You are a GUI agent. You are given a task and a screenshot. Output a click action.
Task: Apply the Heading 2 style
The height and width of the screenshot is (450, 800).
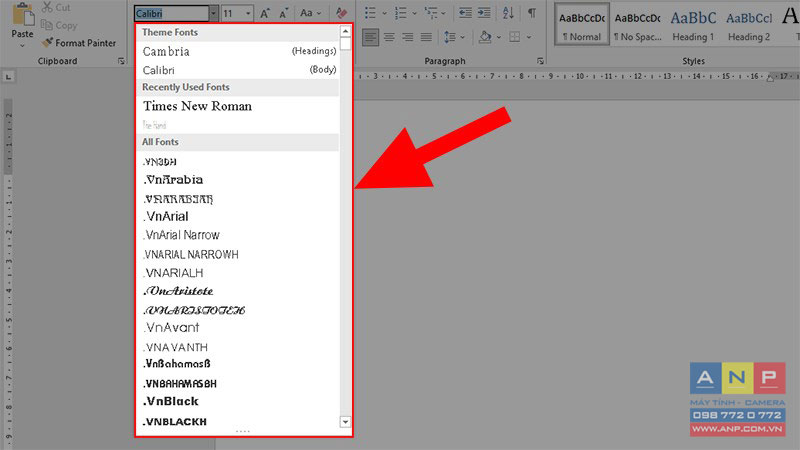point(748,24)
